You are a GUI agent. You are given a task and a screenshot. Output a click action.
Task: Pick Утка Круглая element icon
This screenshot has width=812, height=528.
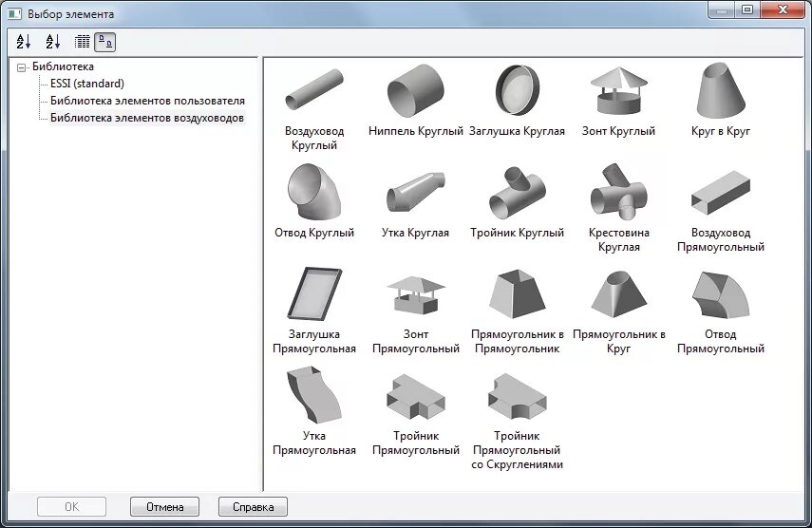coord(415,193)
